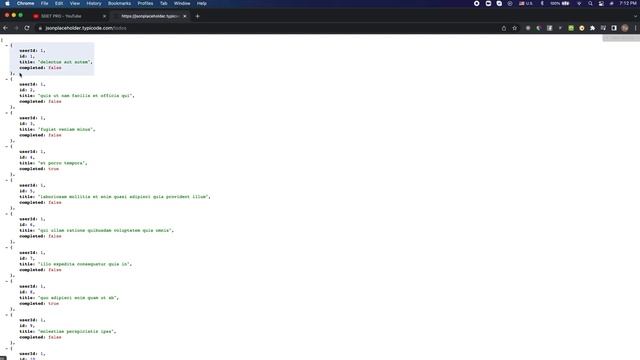This screenshot has width=640, height=360.
Task: Click the battery status indicator
Action: pyautogui.click(x=560, y=3)
